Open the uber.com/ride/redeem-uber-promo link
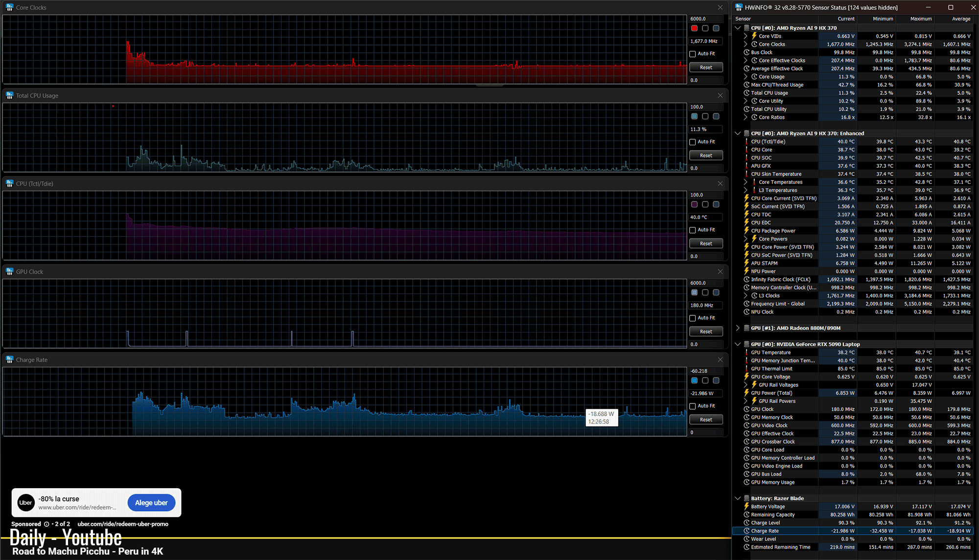This screenshot has width=979, height=560. point(123,524)
